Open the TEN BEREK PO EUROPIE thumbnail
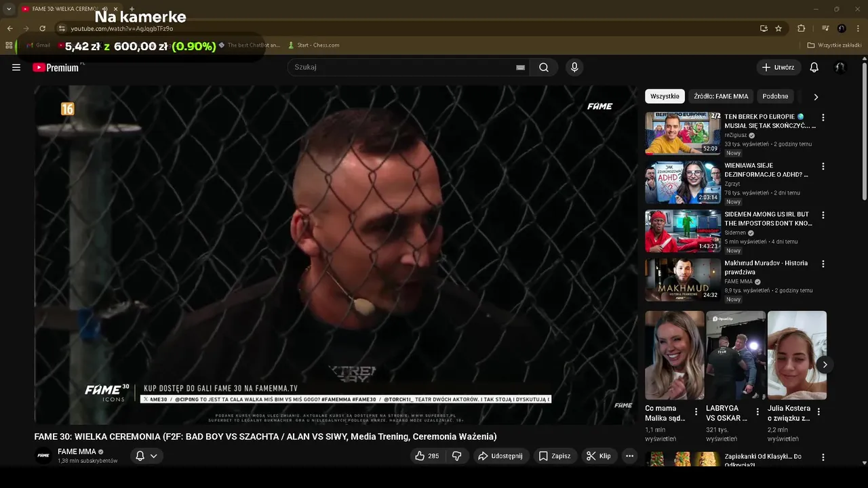 click(x=682, y=134)
